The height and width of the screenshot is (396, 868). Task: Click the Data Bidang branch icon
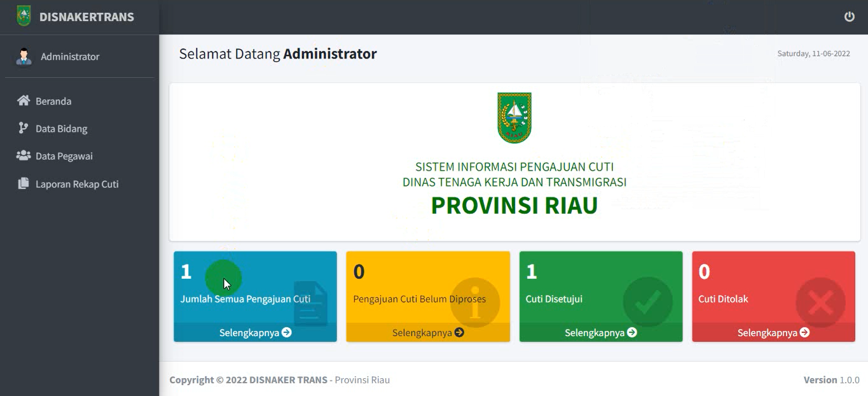(x=24, y=128)
